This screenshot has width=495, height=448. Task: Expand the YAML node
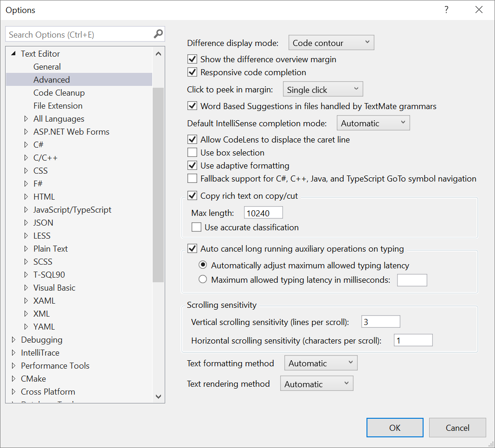26,327
